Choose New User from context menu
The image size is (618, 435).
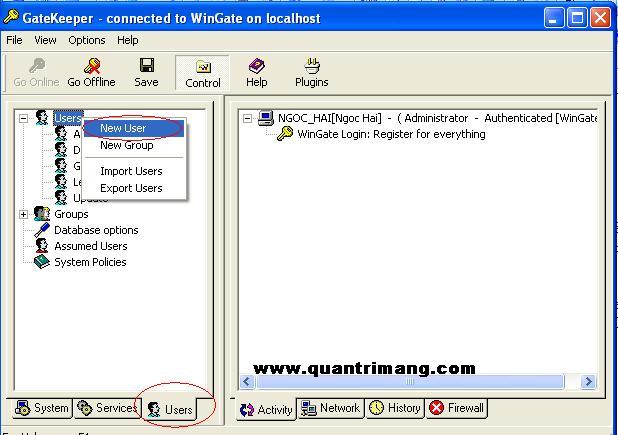[x=134, y=128]
